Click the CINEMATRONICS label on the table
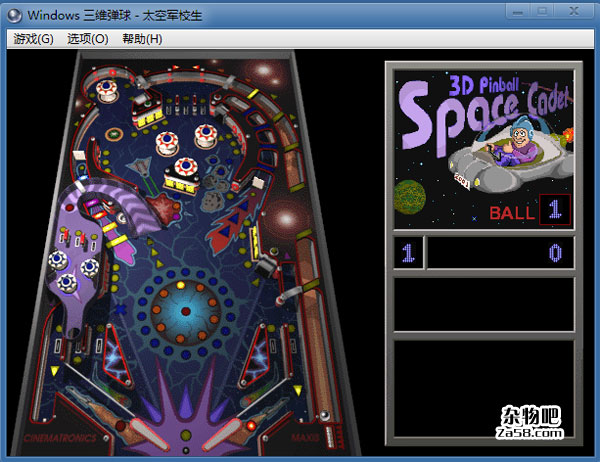 (x=59, y=438)
